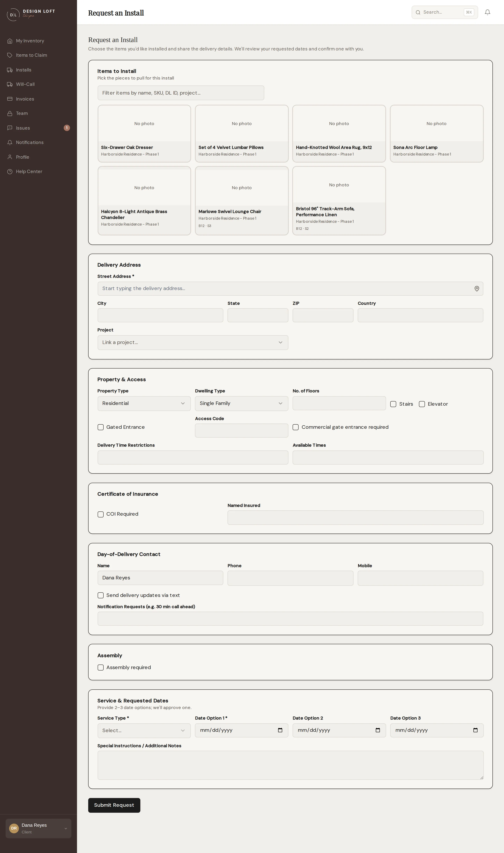This screenshot has height=853, width=504.
Task: Check Assembly required
Action: click(x=100, y=668)
